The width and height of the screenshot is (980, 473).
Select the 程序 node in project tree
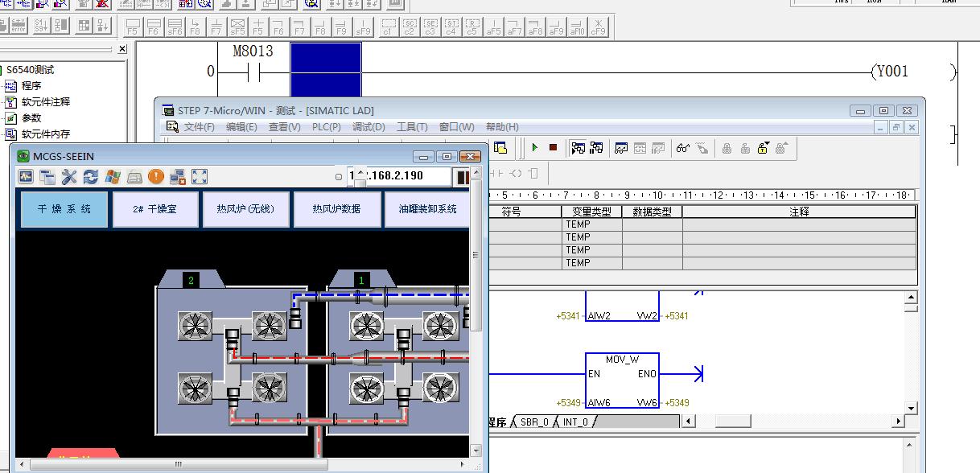31,86
